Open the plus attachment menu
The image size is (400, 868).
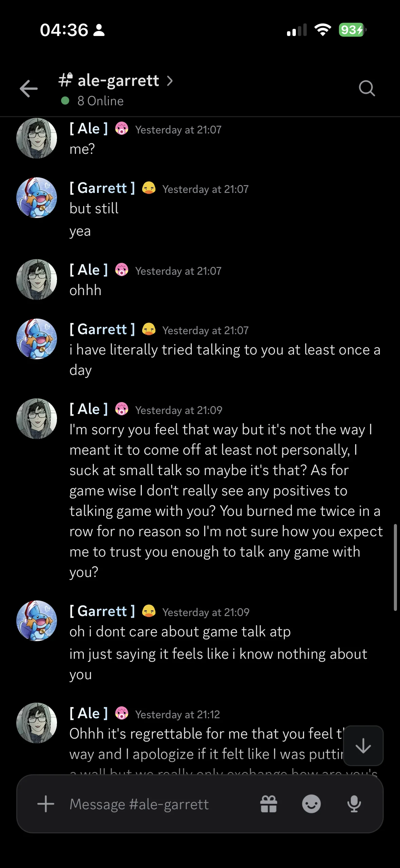(46, 804)
